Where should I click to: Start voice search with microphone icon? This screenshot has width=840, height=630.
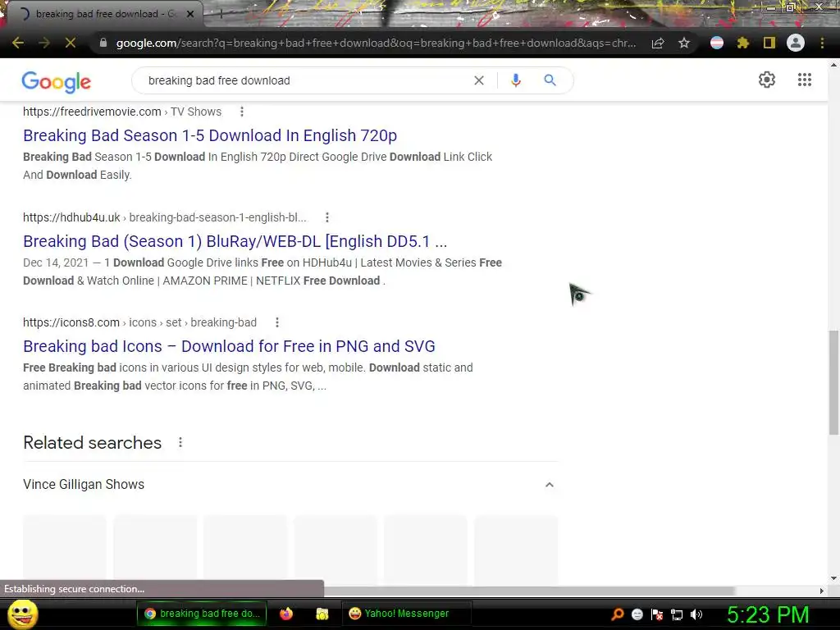click(x=516, y=80)
